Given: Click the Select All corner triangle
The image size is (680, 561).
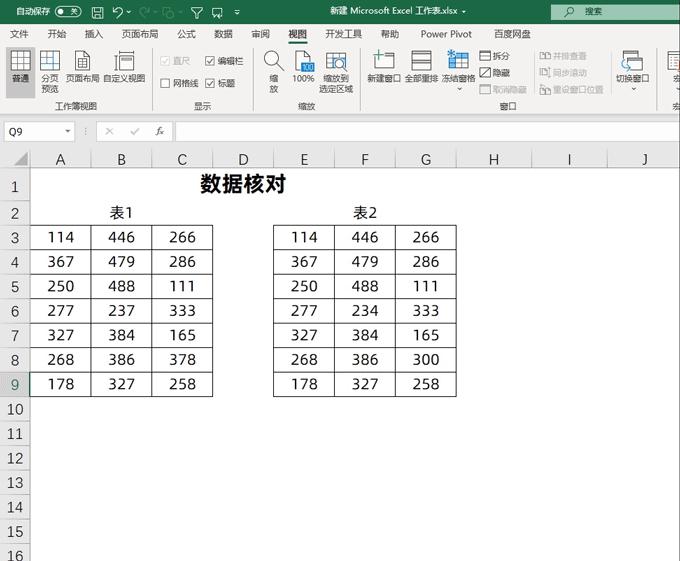Looking at the screenshot, I should tap(20, 160).
